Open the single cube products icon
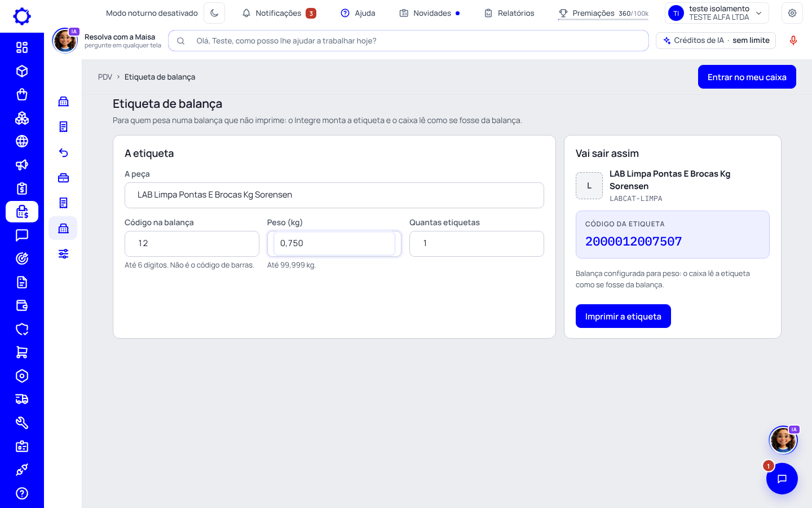Screen dimensions: 812x508 tap(22, 71)
